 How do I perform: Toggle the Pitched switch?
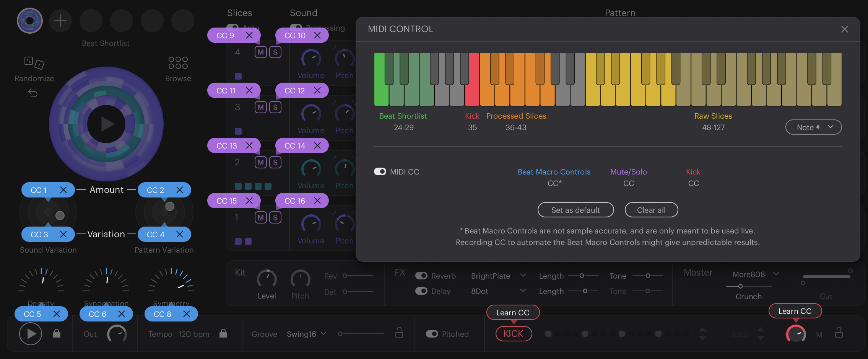[432, 334]
